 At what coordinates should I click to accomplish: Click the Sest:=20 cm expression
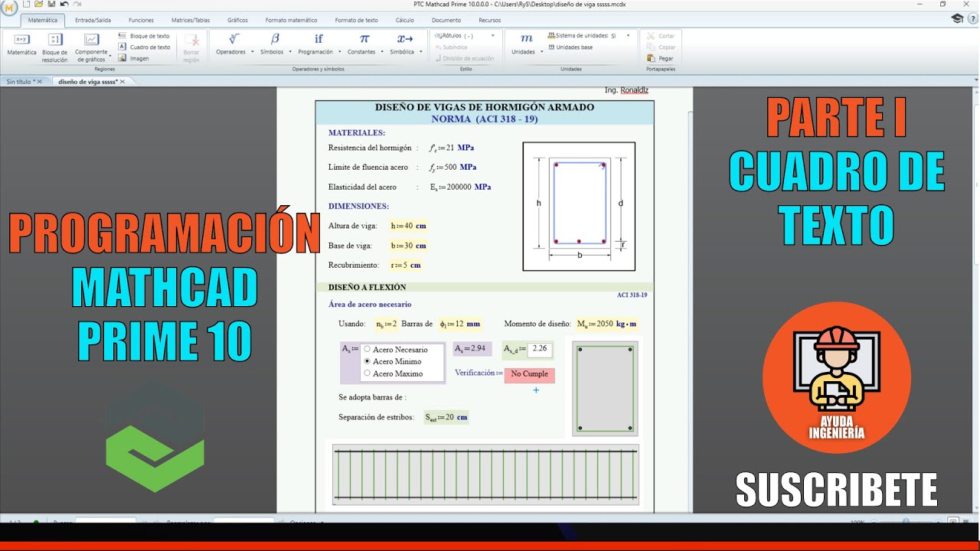click(x=446, y=417)
